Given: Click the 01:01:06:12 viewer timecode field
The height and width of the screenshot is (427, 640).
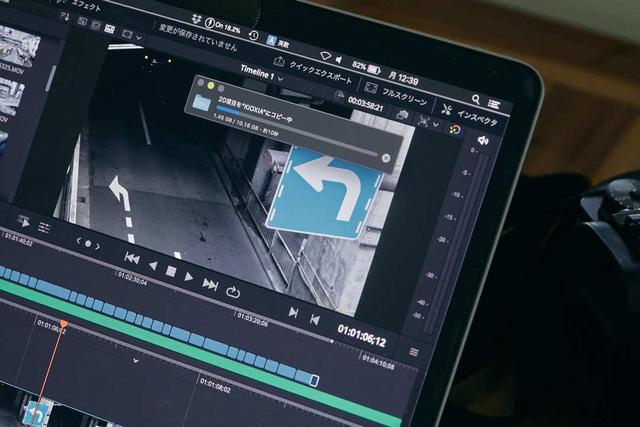Looking at the screenshot, I should pos(361,336).
